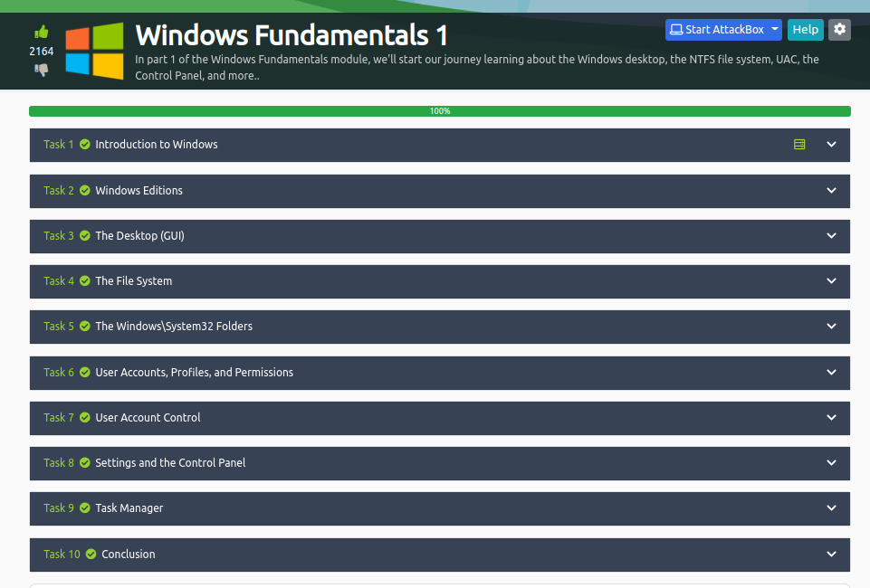The height and width of the screenshot is (588, 870).
Task: Click the Task 6 completed checkmark icon
Action: point(85,373)
